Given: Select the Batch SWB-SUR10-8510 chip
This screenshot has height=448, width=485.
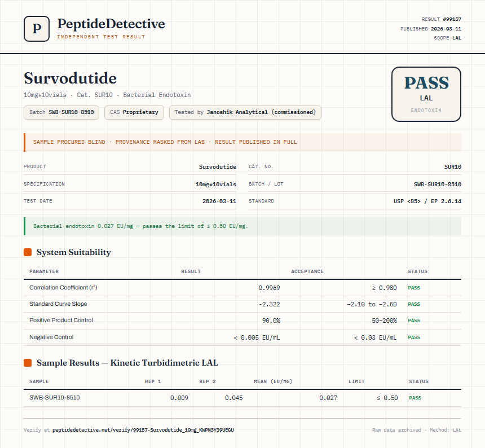Looking at the screenshot, I should (61, 112).
